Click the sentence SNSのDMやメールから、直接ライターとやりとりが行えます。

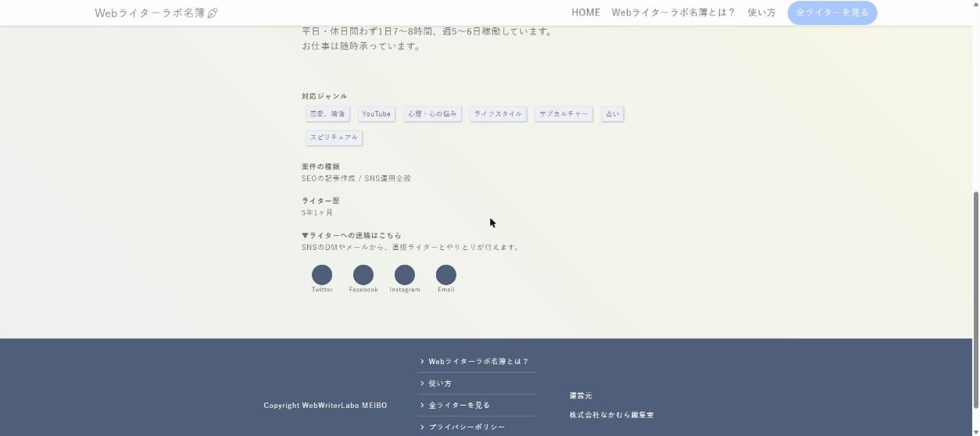click(x=411, y=247)
